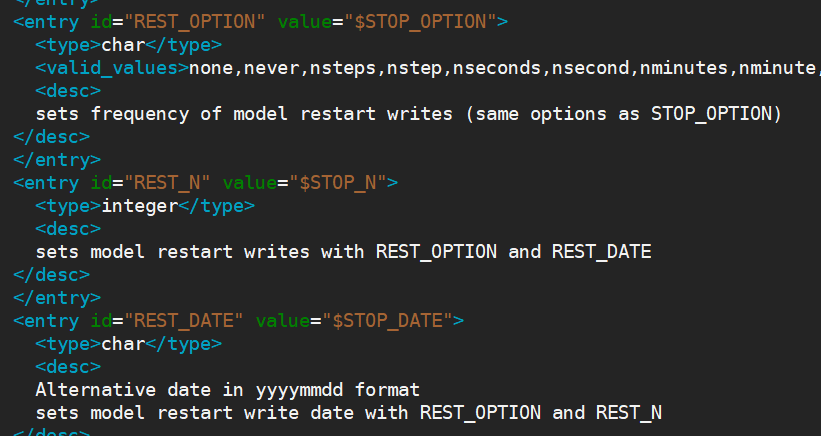Click the word "frequency" in REST_OPTION description
Screen dimensions: 821x436
pyautogui.click(x=140, y=114)
